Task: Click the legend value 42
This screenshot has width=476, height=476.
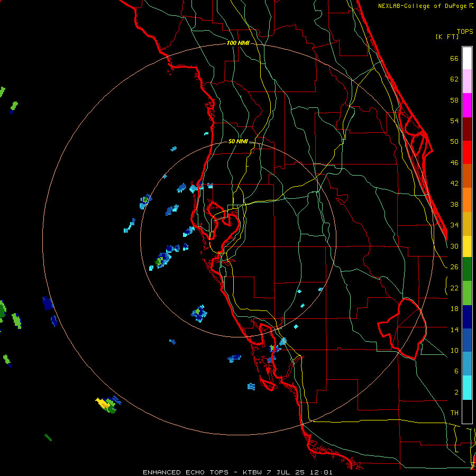Action: [x=454, y=184]
